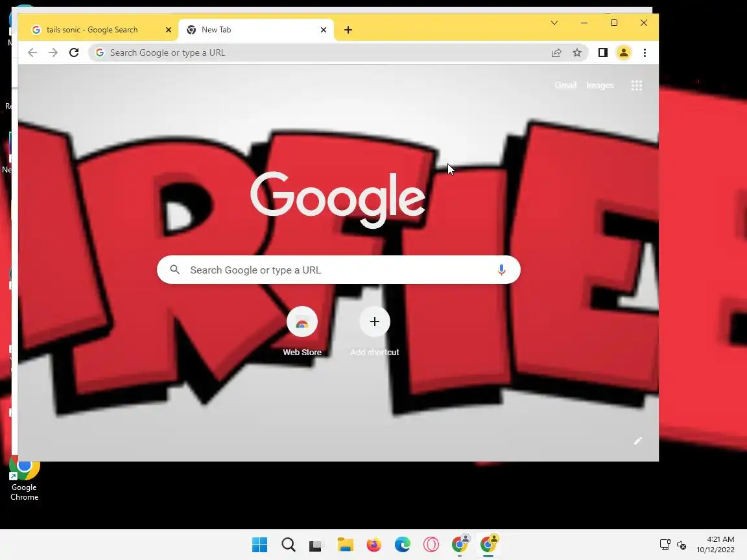The width and height of the screenshot is (747, 560).
Task: Launch Firefox from the taskbar
Action: click(374, 544)
